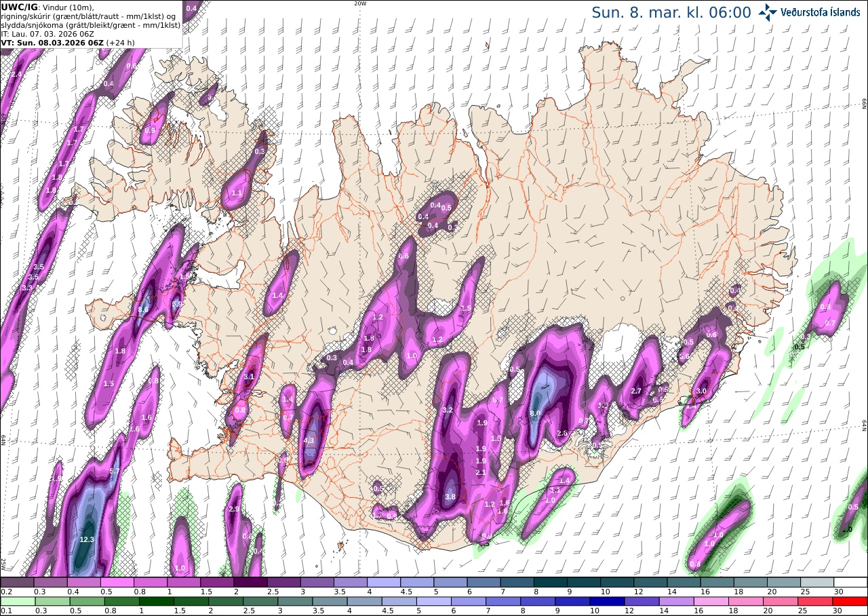Pick the white snow legend swatch starting at 30

point(851,582)
